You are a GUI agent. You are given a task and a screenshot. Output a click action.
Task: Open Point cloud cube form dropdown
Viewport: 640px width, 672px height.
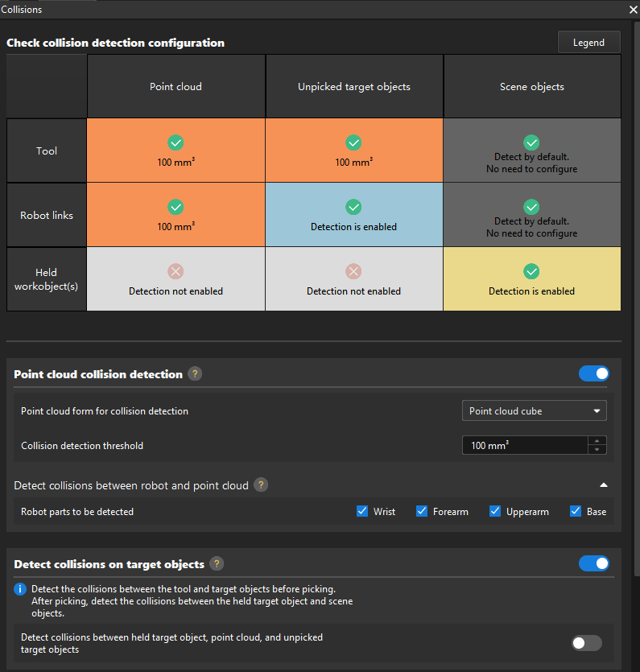click(535, 411)
